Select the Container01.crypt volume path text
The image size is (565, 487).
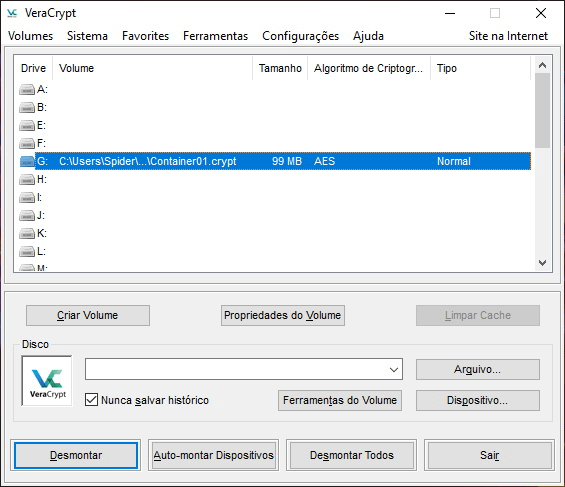pos(148,161)
